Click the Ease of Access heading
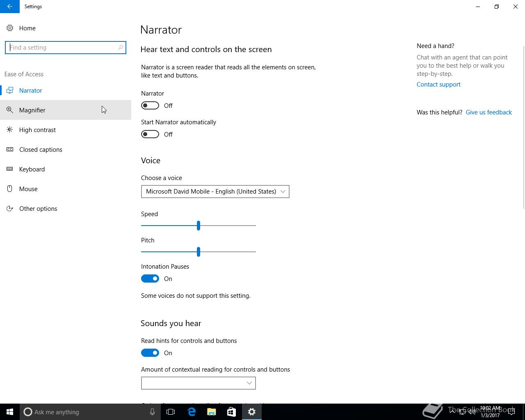The width and height of the screenshot is (525, 420). coord(24,74)
